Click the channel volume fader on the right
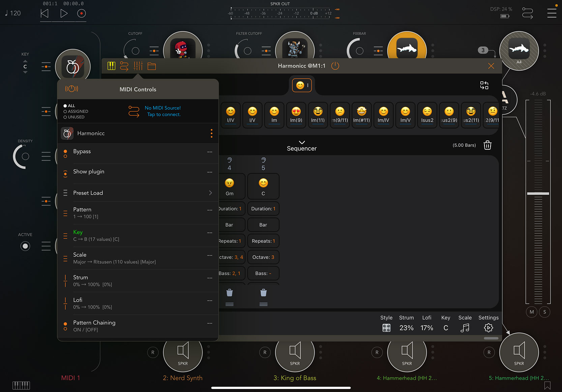The height and width of the screenshot is (392, 562). (538, 193)
